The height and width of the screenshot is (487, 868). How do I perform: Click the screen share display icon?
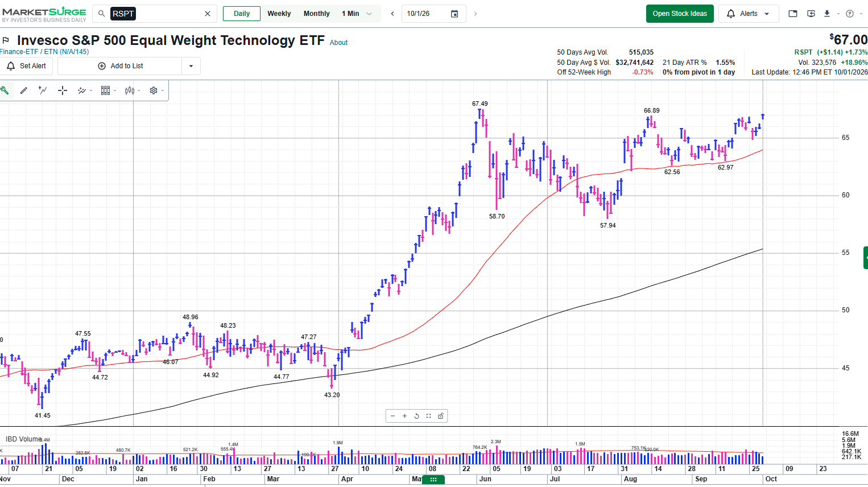pos(811,14)
